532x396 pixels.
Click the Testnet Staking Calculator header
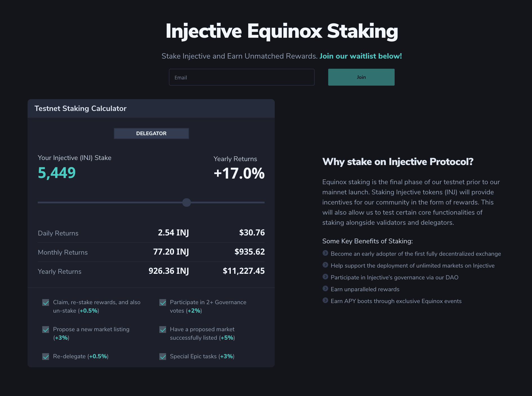tap(81, 108)
